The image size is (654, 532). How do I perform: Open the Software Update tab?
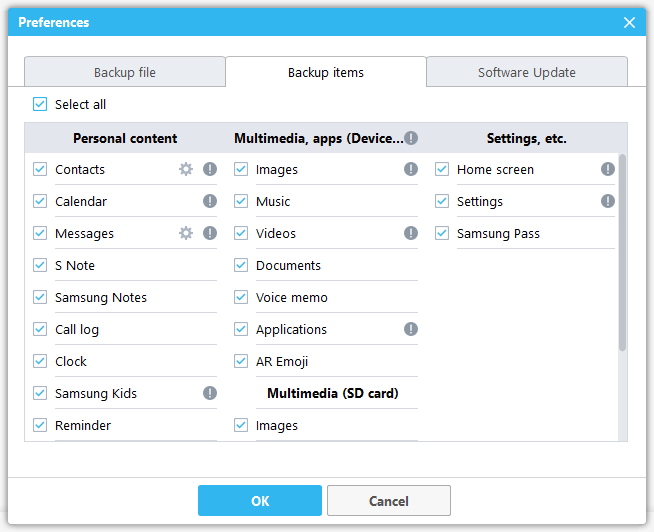click(x=526, y=73)
